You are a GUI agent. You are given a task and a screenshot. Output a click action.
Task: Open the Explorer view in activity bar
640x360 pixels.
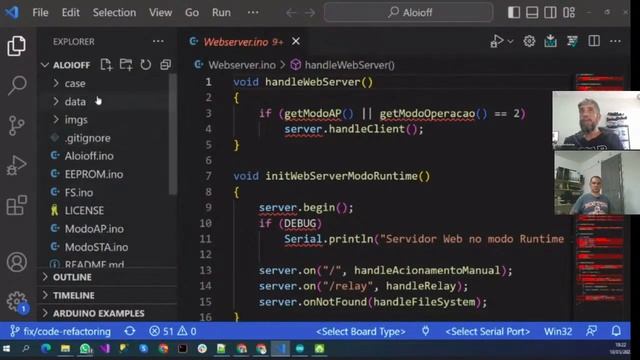(x=16, y=45)
